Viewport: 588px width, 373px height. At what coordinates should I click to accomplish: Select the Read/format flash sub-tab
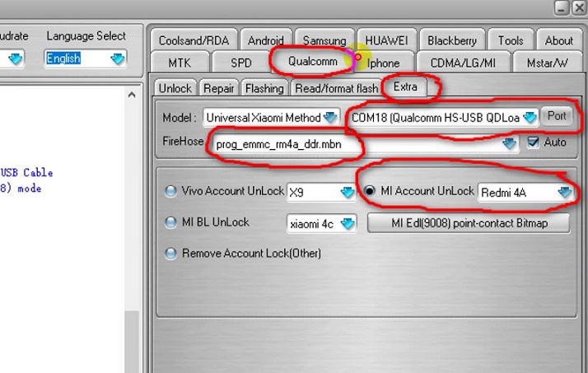click(337, 88)
